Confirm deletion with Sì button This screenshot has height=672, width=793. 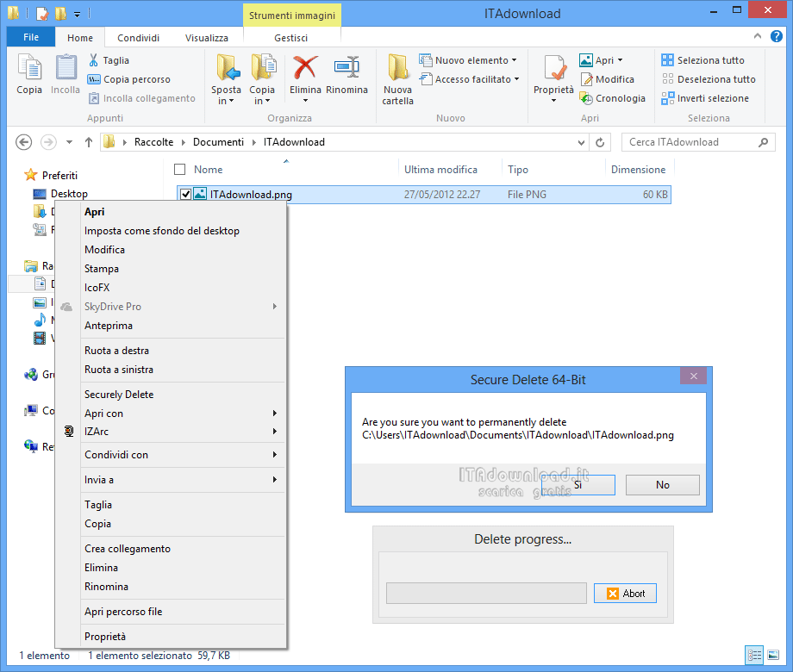pyautogui.click(x=578, y=485)
